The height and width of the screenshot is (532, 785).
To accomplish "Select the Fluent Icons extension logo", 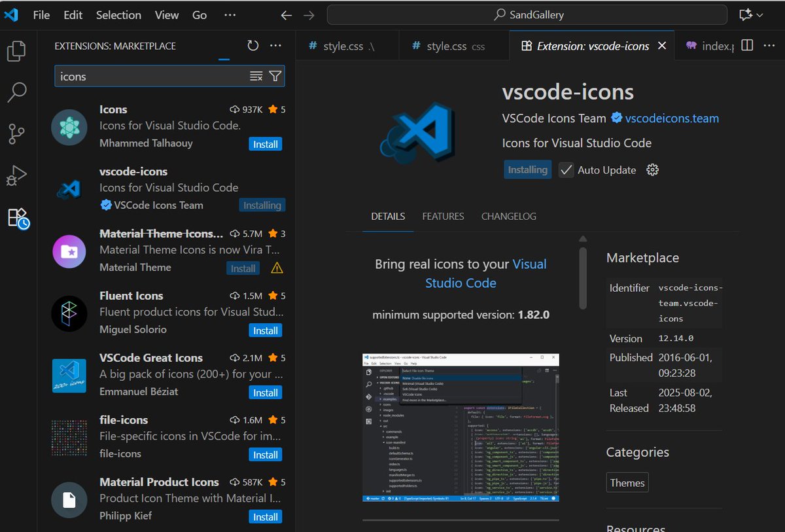I will 69,313.
